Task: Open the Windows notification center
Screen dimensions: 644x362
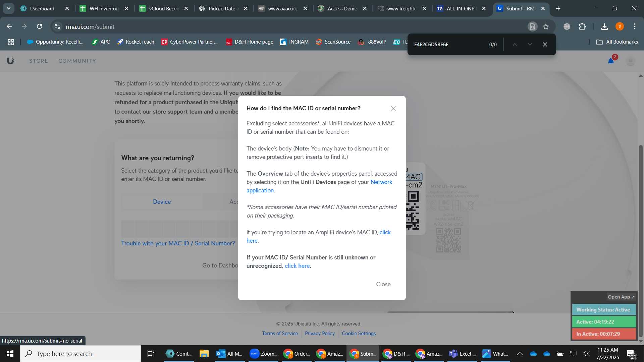Action: [x=632, y=354]
